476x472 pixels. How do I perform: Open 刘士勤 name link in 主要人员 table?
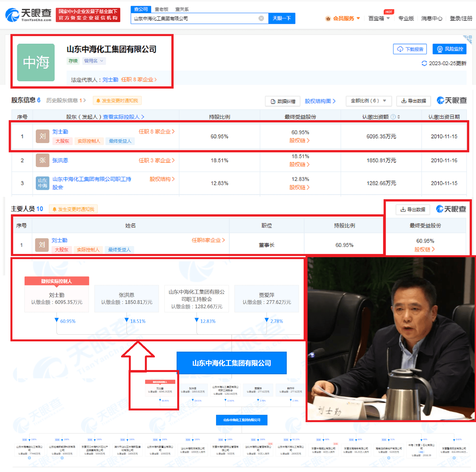(x=59, y=240)
